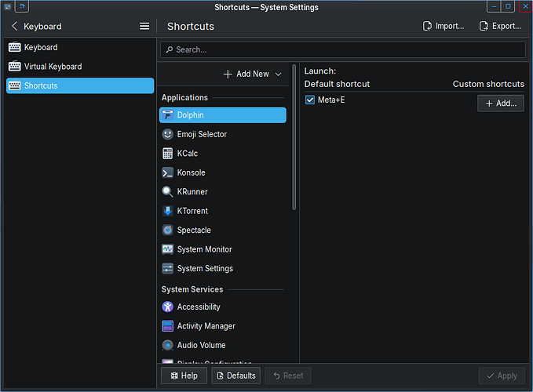The image size is (533, 392).
Task: Click the application list scrollbar
Action: point(294,137)
